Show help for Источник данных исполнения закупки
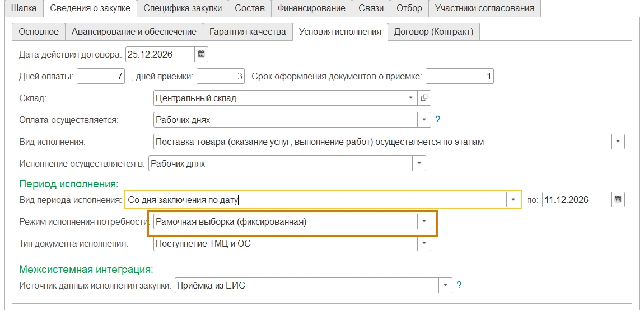The image size is (644, 316). pos(459,285)
